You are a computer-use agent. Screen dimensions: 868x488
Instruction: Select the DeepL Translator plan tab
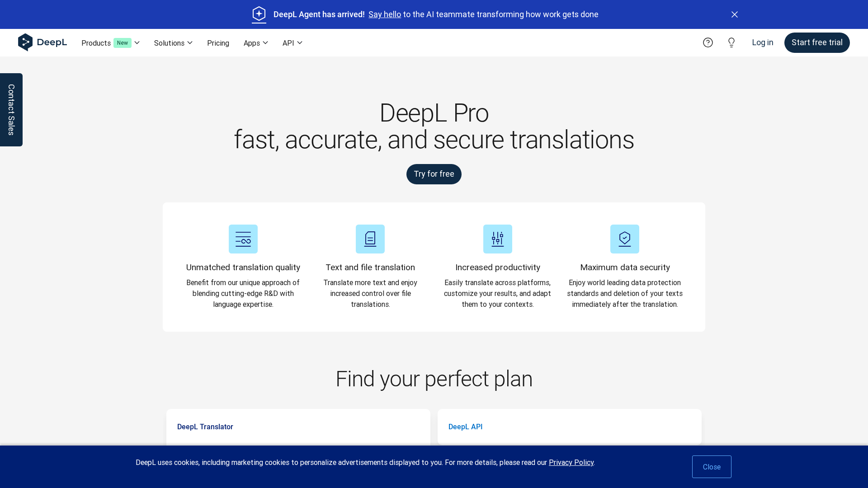pos(205,427)
